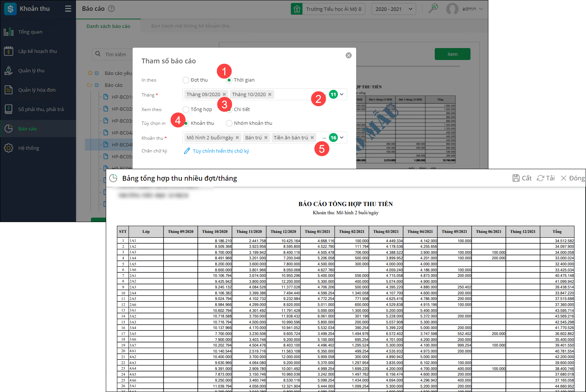Viewport: 586px width, 392px height.
Task: Click the Cất save icon in report viewer
Action: [x=516, y=178]
